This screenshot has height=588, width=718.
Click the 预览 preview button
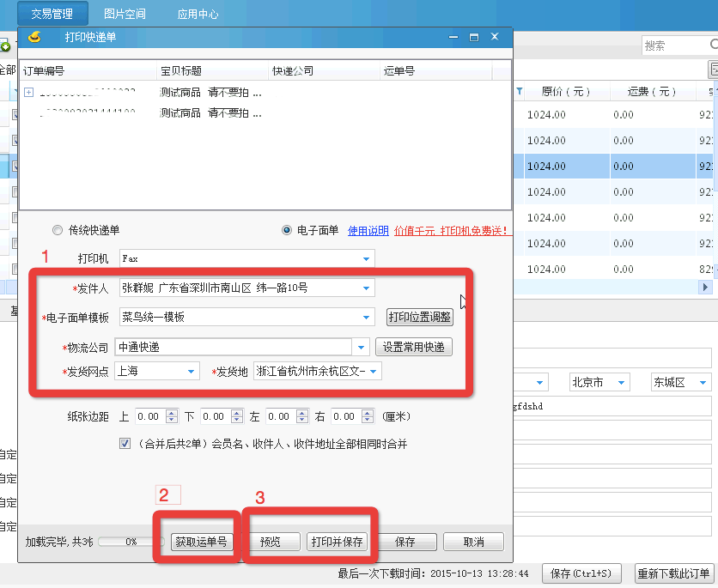[275, 542]
